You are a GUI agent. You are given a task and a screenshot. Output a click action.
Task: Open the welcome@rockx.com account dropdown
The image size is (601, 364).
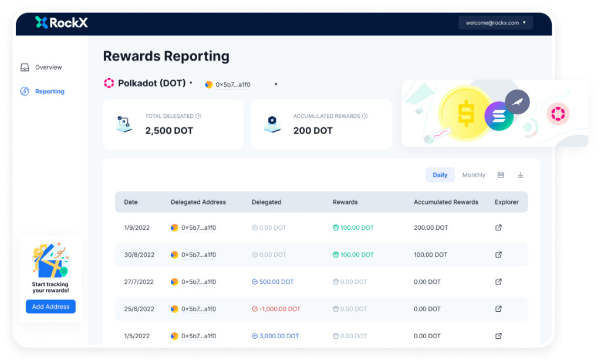(495, 23)
